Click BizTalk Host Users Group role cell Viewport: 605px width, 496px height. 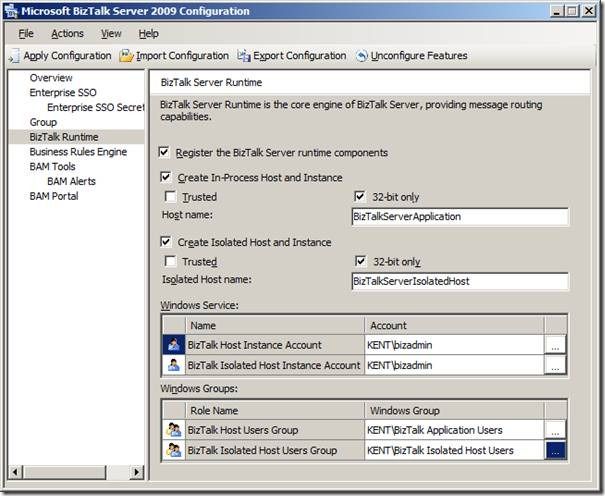275,430
